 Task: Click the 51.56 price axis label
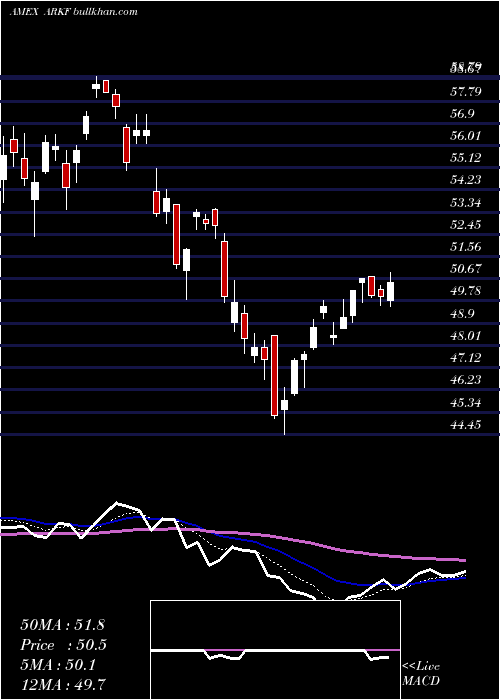(466, 247)
